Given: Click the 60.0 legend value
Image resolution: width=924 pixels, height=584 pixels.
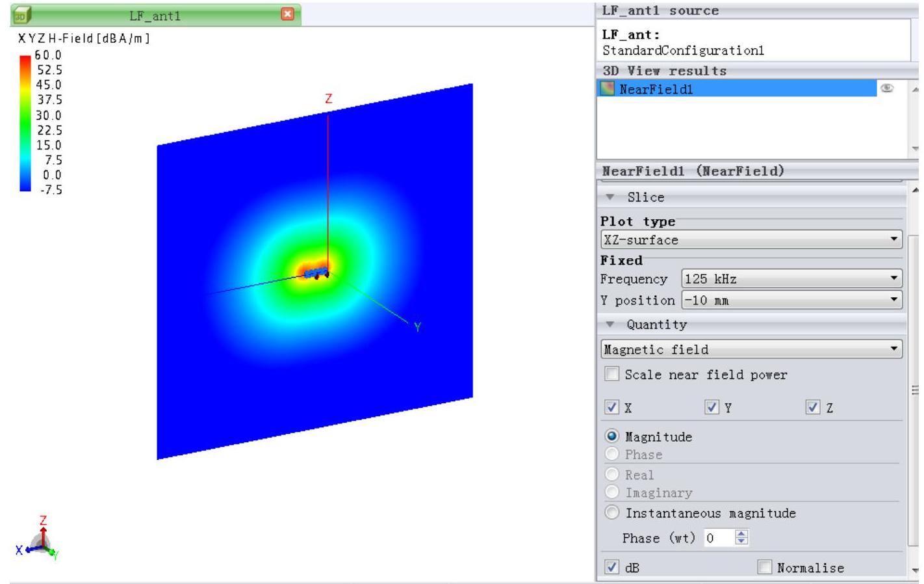Looking at the screenshot, I should click(x=48, y=55).
